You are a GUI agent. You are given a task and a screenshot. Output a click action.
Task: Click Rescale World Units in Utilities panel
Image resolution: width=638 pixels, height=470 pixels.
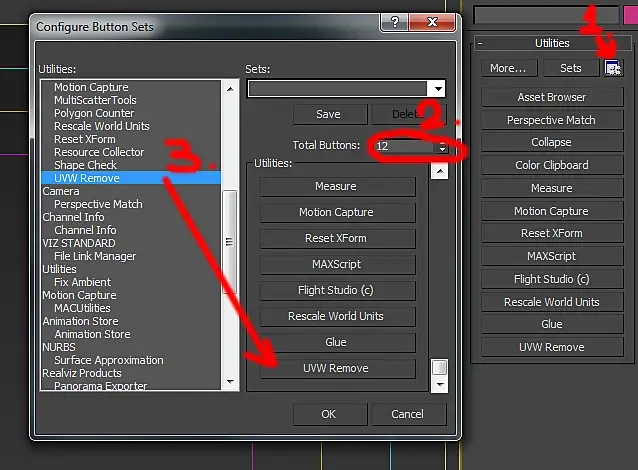[552, 302]
